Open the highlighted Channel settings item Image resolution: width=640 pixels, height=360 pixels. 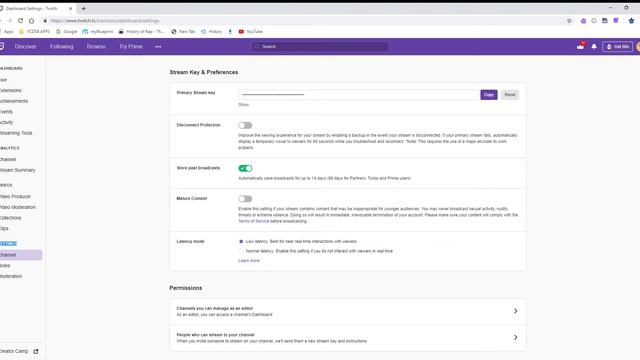20,255
